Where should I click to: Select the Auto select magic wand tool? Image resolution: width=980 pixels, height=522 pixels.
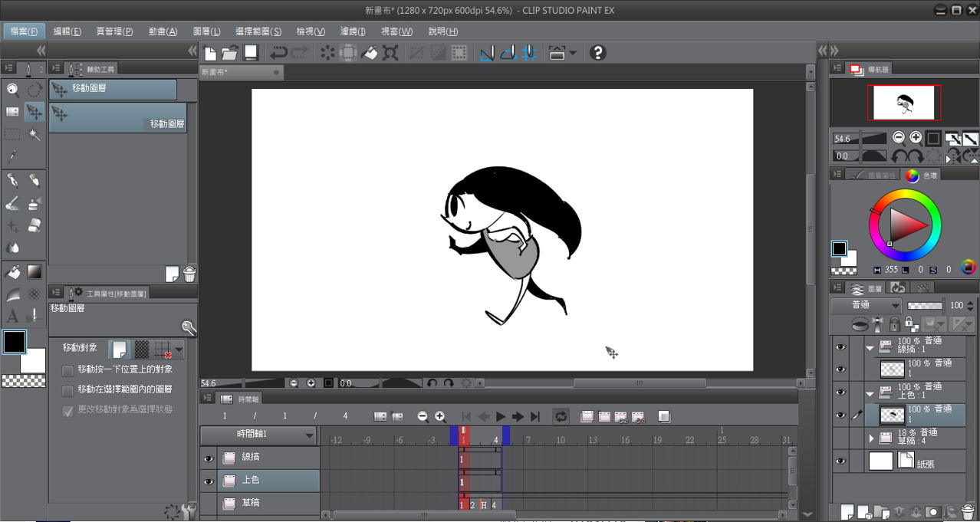[35, 135]
